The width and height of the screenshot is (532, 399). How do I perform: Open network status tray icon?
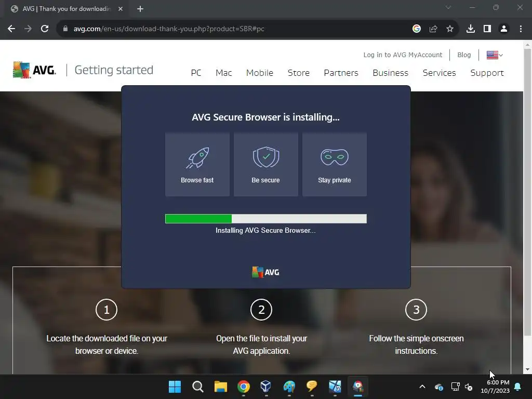tap(455, 387)
